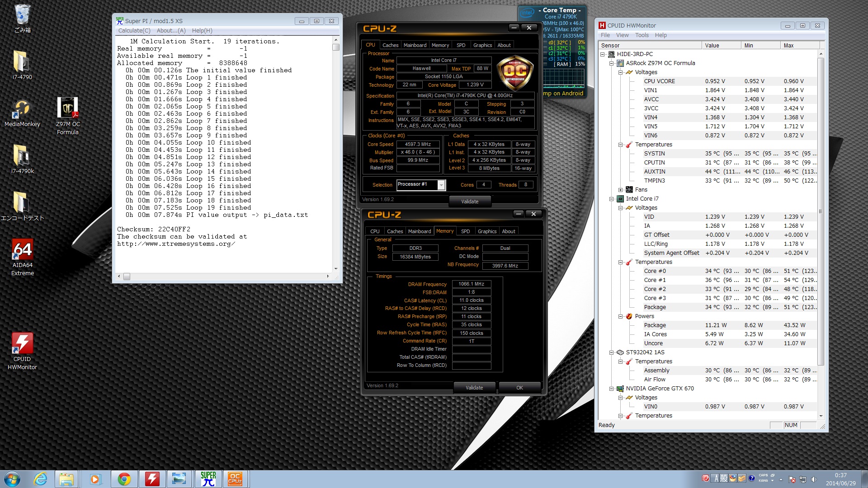Open Tools menu in HWMonitor
The height and width of the screenshot is (488, 868).
[642, 35]
